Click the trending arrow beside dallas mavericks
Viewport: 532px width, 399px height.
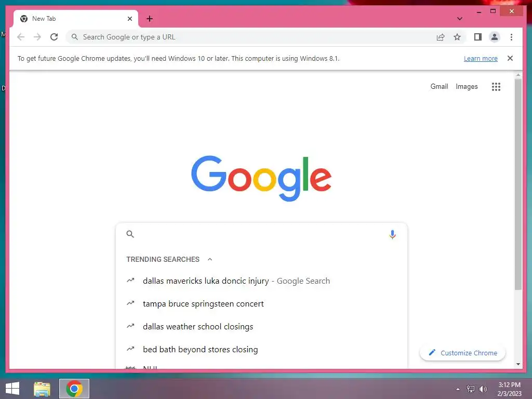(x=130, y=280)
